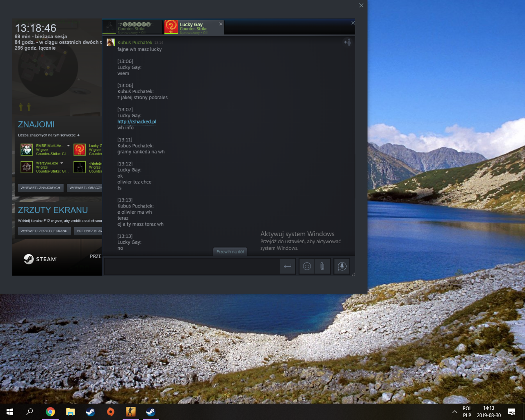Show hidden system tray icons chevron
This screenshot has width=525, height=420.
pyautogui.click(x=454, y=412)
